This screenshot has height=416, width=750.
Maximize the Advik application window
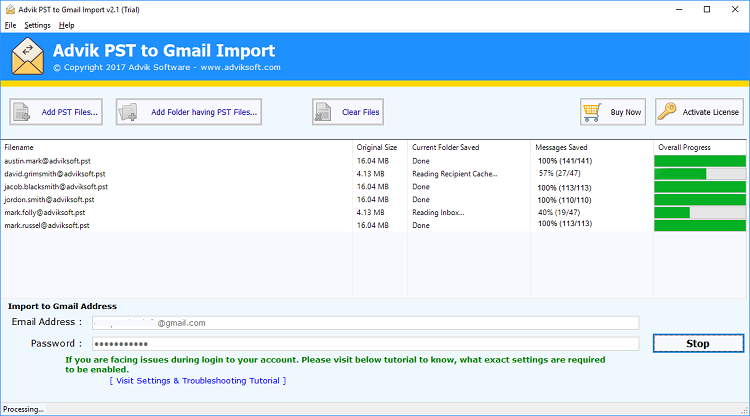tap(707, 10)
